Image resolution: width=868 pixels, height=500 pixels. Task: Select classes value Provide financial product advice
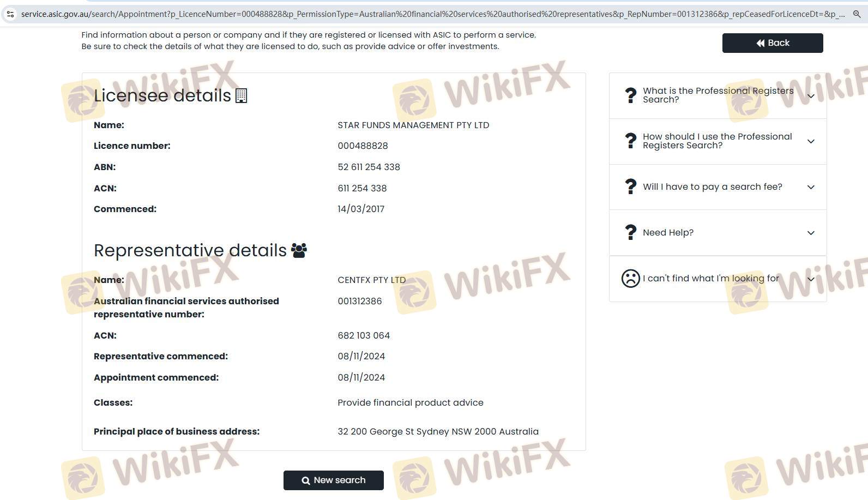click(411, 403)
